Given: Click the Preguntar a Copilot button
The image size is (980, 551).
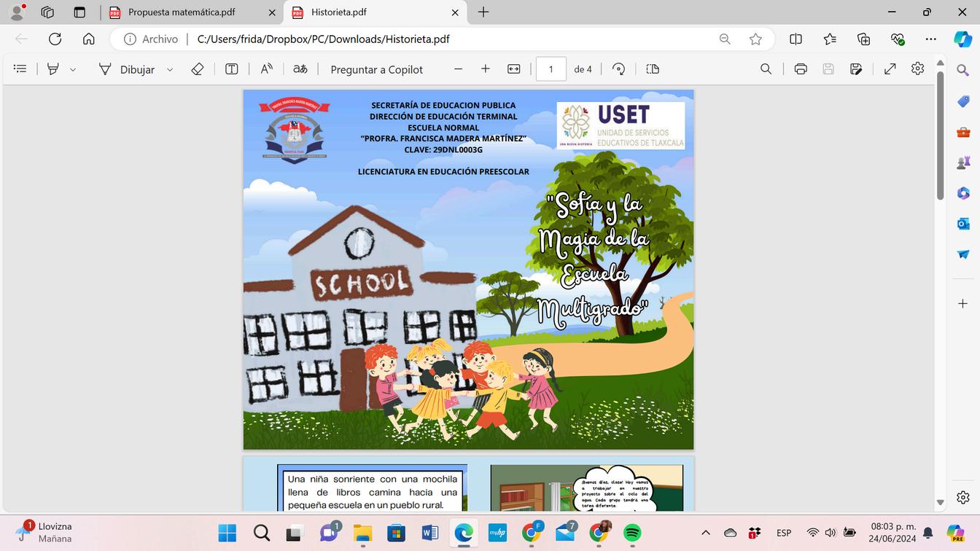Looking at the screenshot, I should pyautogui.click(x=377, y=69).
